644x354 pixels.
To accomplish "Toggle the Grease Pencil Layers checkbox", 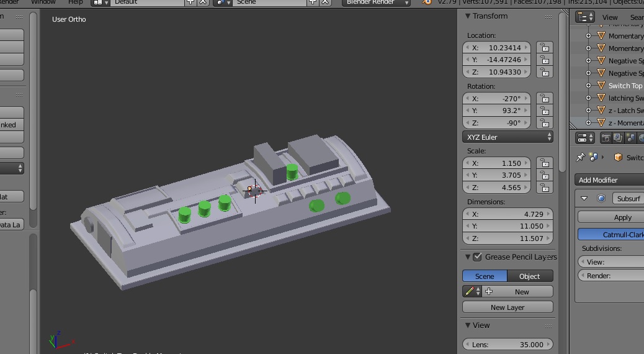I will point(477,257).
